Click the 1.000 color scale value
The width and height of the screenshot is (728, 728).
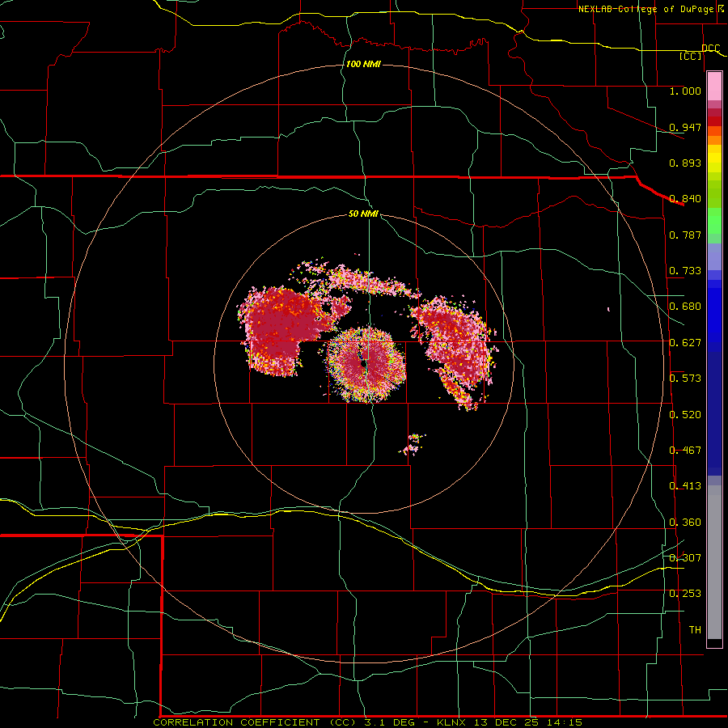685,91
